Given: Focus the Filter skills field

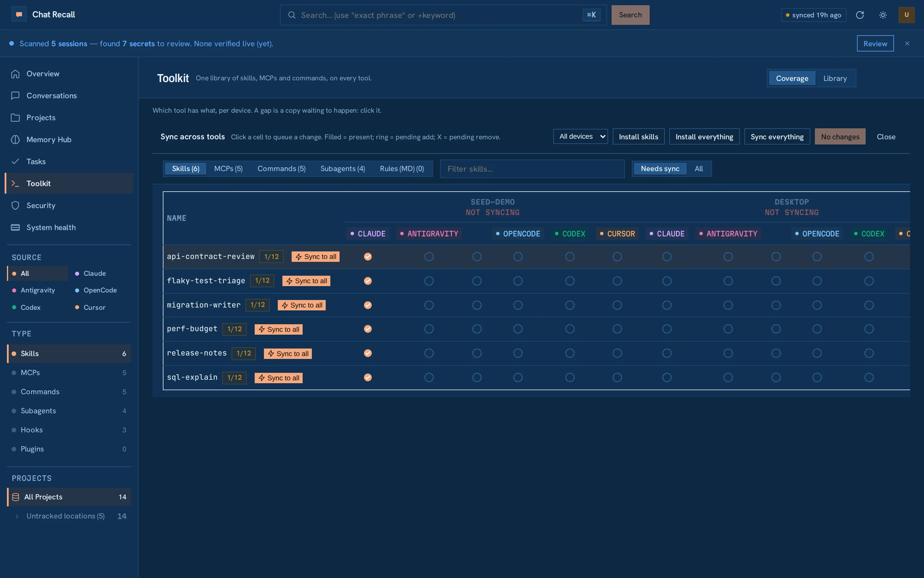Looking at the screenshot, I should coord(532,168).
